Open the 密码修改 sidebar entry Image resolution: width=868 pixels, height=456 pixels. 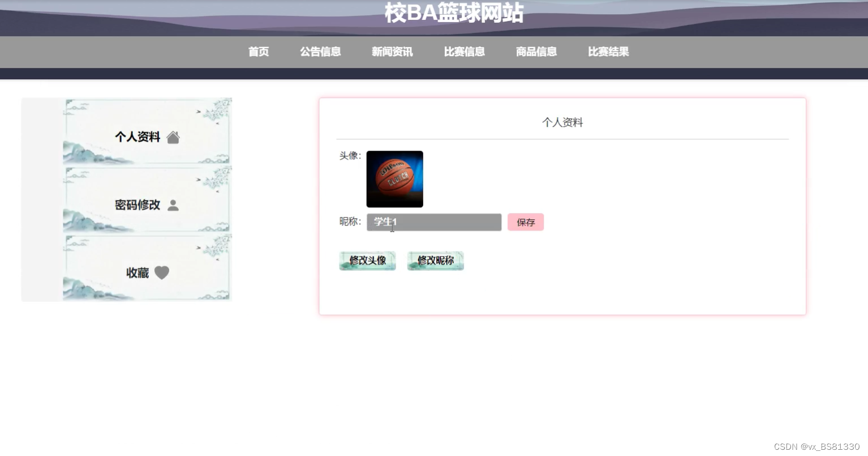coord(147,199)
